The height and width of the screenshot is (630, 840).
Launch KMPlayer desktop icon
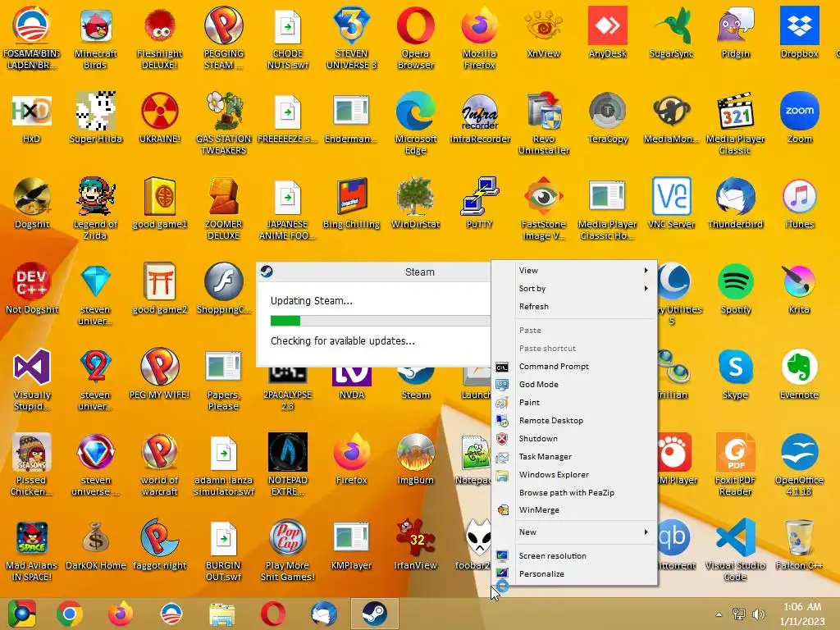351,545
